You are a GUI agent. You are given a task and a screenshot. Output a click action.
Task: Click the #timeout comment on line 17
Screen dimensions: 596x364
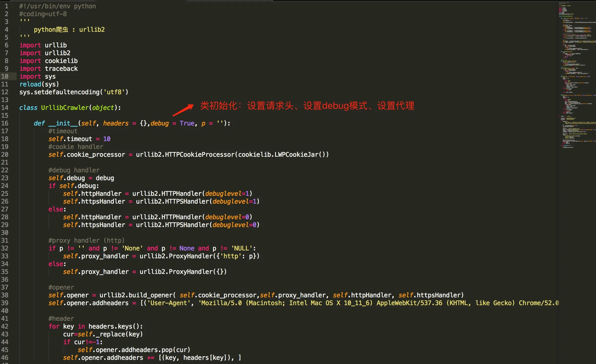point(63,131)
